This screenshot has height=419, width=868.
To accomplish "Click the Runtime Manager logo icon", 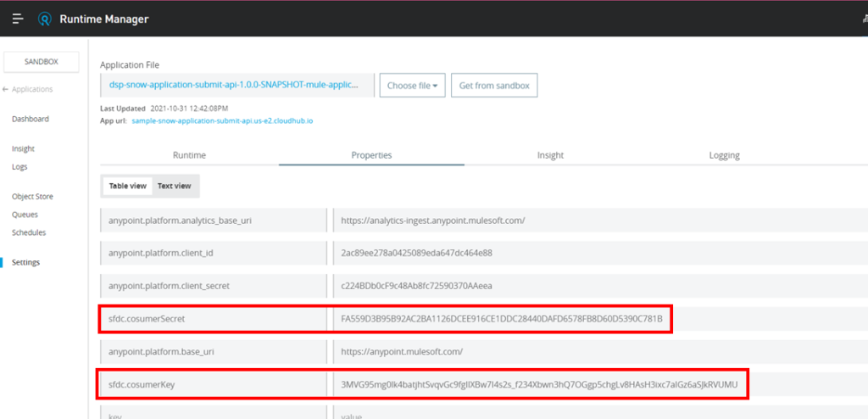I will pyautogui.click(x=45, y=18).
